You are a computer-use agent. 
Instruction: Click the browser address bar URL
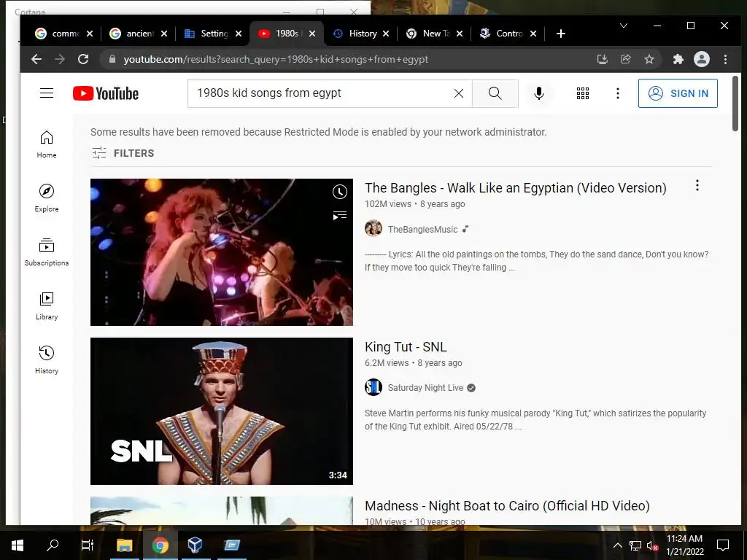tap(276, 60)
